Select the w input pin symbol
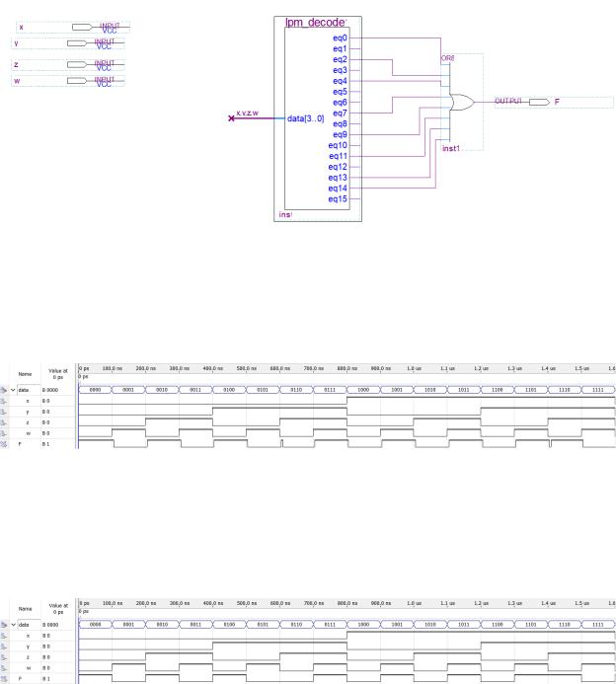 77,81
